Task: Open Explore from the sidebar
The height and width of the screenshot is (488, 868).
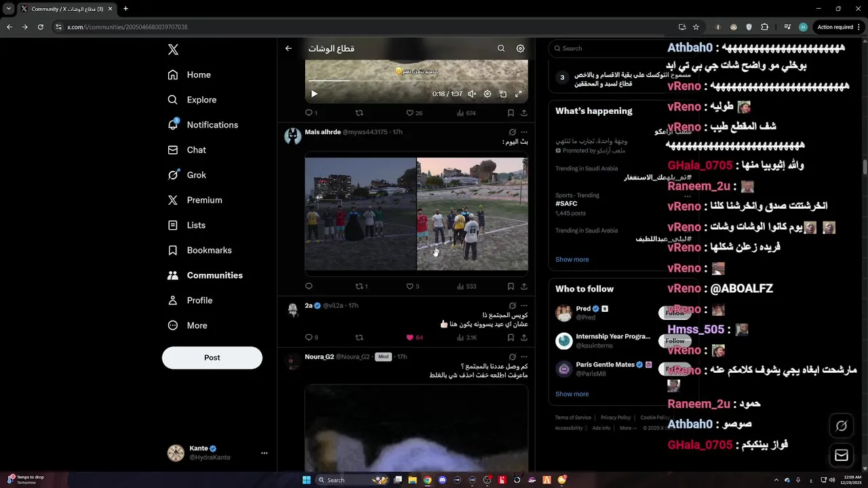Action: click(x=193, y=100)
